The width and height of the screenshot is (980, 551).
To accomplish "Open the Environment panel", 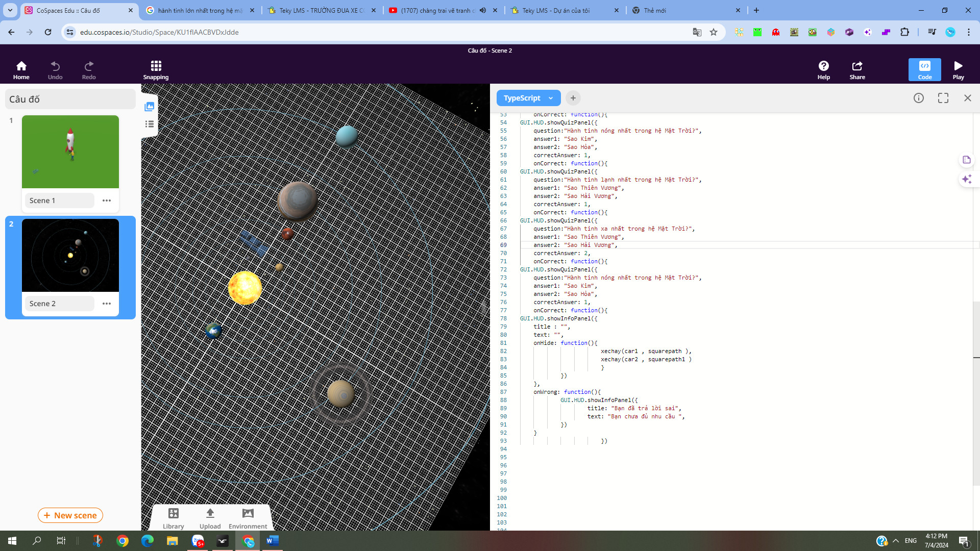I will pyautogui.click(x=248, y=518).
